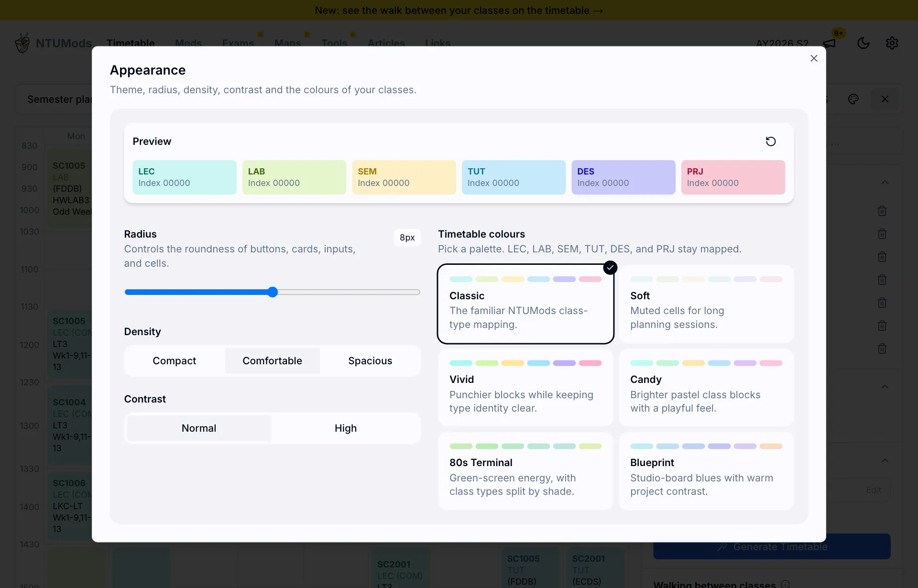This screenshot has width=918, height=588.
Task: Click the LEC preview cell
Action: (x=185, y=177)
